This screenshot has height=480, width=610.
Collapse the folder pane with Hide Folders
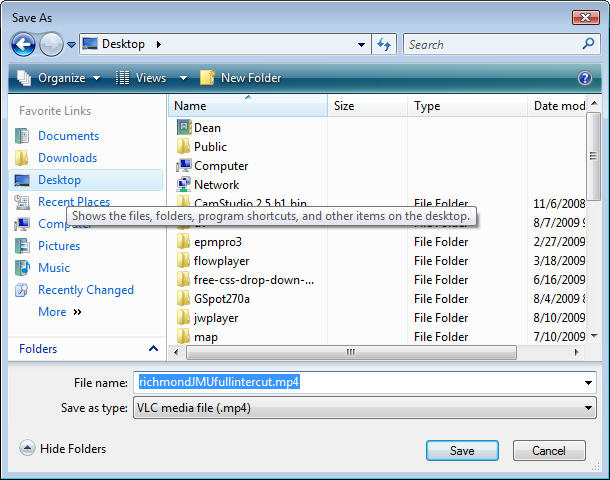tap(63, 449)
